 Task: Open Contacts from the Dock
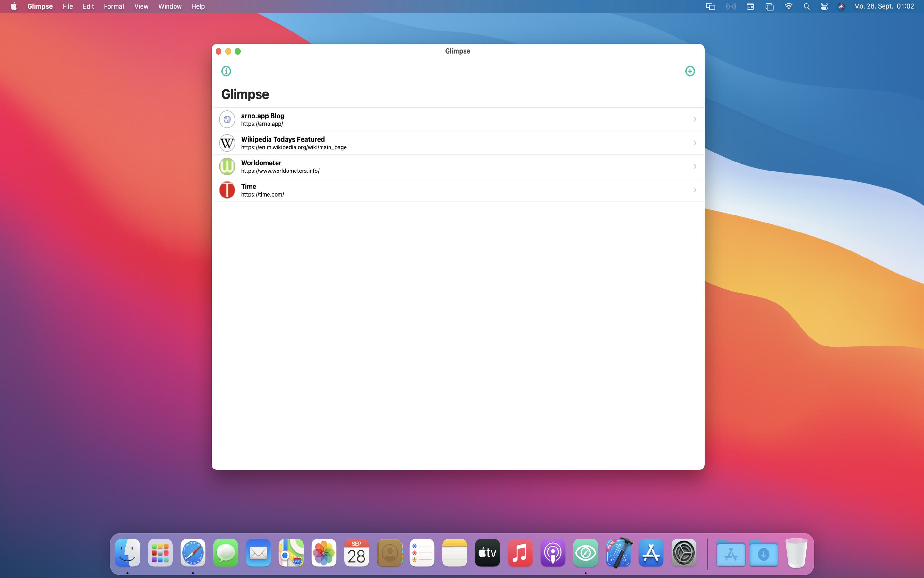[389, 553]
